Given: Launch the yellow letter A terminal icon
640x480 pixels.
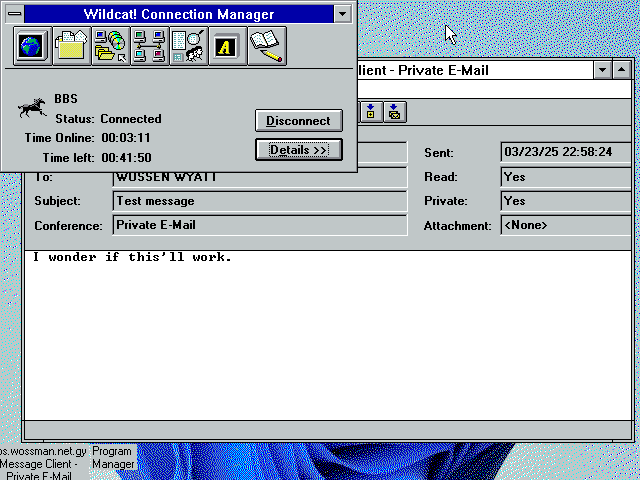Looking at the screenshot, I should coord(228,46).
